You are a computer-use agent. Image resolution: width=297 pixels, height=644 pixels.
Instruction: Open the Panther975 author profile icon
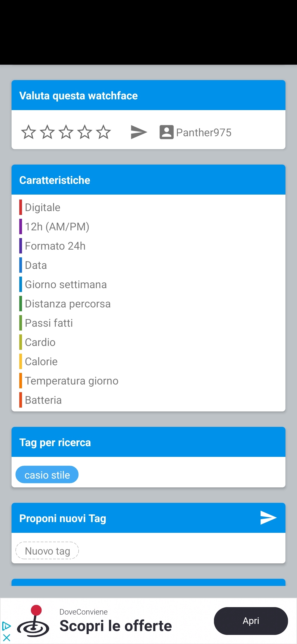pos(166,132)
